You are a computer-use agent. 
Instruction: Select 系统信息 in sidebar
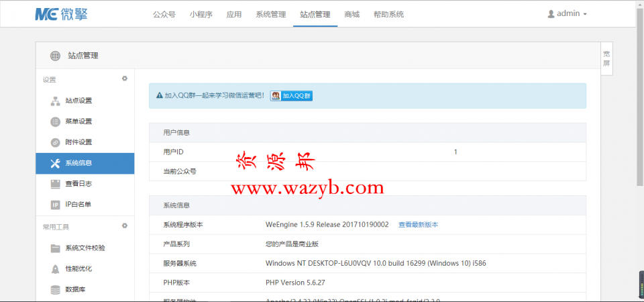[x=85, y=163]
